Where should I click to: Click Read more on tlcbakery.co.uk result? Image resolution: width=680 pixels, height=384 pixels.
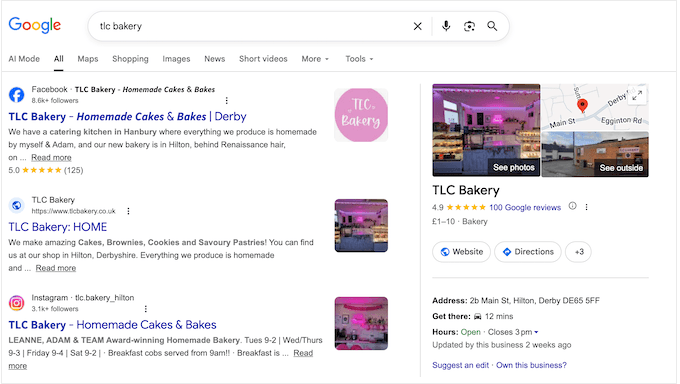(x=56, y=268)
